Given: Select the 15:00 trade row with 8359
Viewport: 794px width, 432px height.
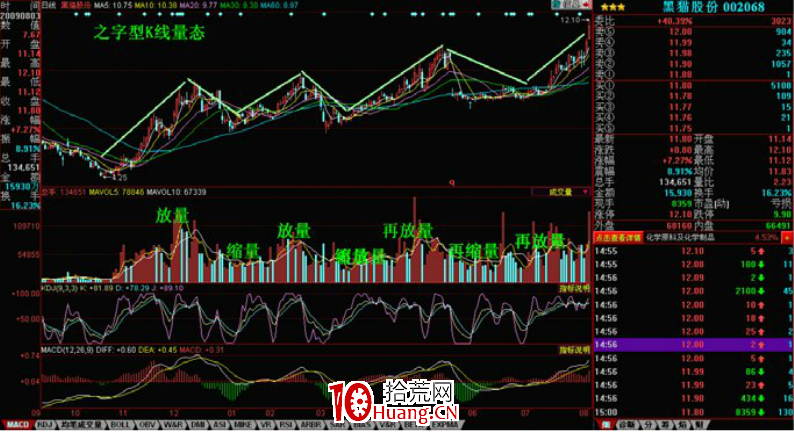Looking at the screenshot, I should click(x=693, y=412).
